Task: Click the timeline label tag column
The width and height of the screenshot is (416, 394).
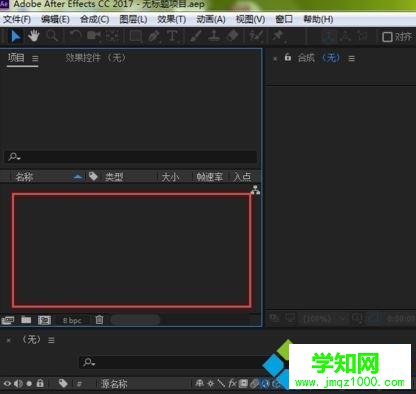Action: click(63, 383)
